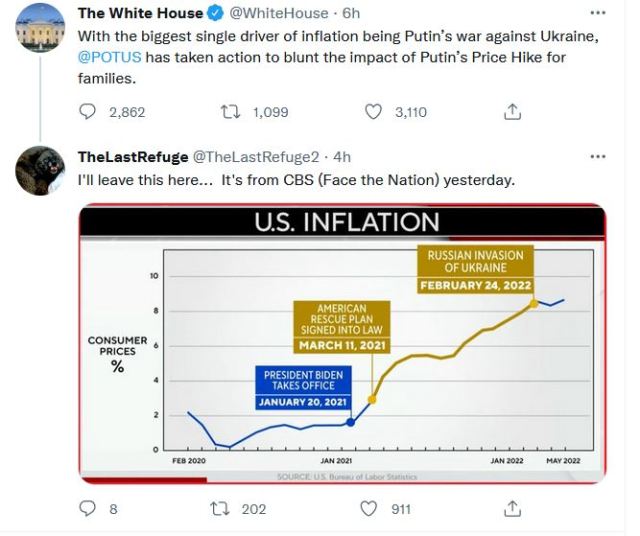Screen dimensions: 640x536
Task: Share The White House tweet
Action: [512, 112]
